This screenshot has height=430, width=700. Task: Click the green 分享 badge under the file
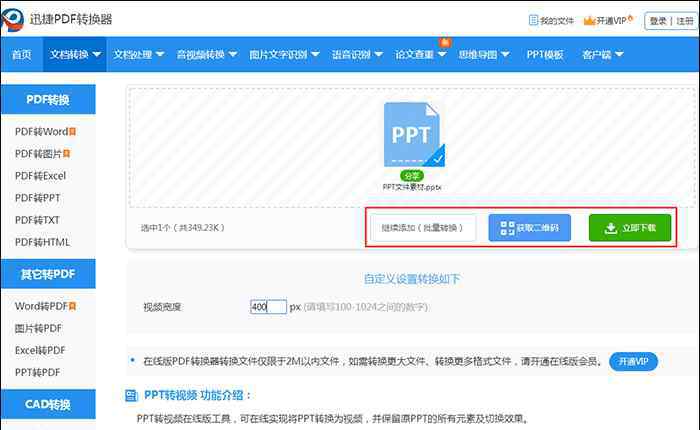(x=412, y=175)
